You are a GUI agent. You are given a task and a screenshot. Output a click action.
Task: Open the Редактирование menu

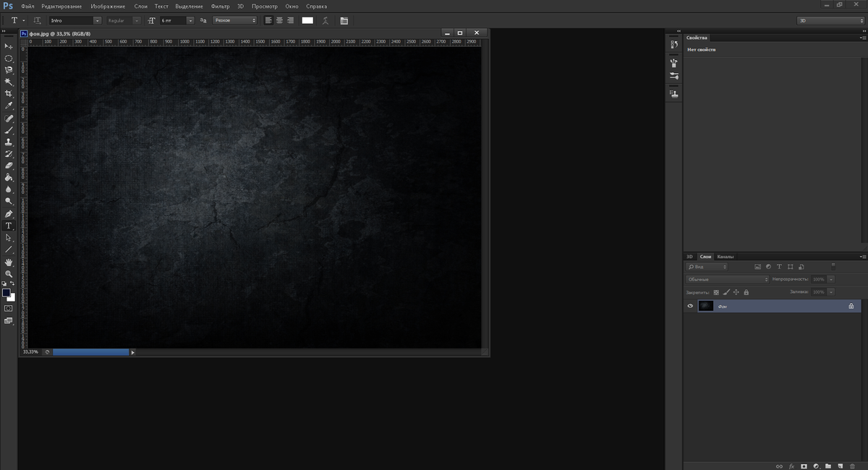coord(62,6)
